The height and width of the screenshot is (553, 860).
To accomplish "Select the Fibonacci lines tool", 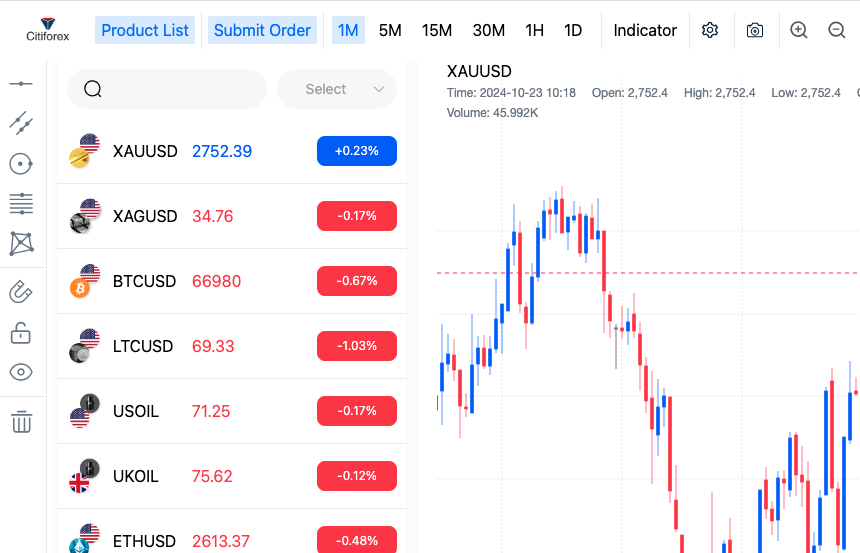I will (21, 203).
